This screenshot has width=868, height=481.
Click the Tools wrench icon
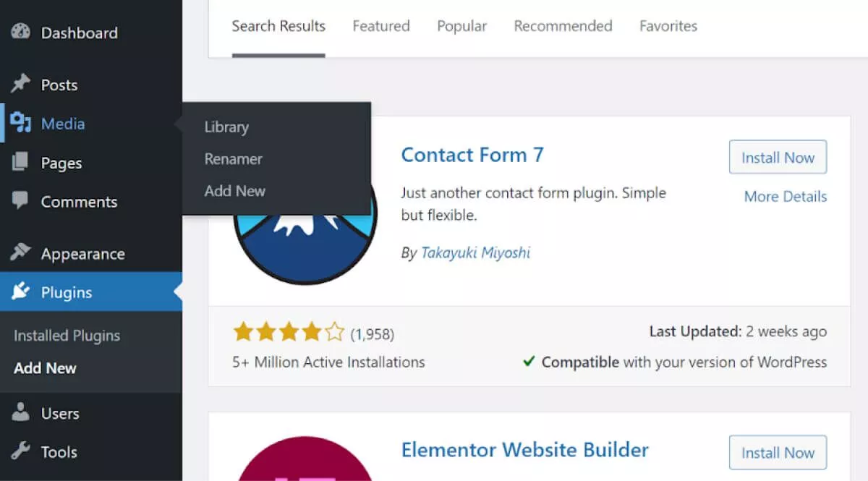tap(21, 452)
